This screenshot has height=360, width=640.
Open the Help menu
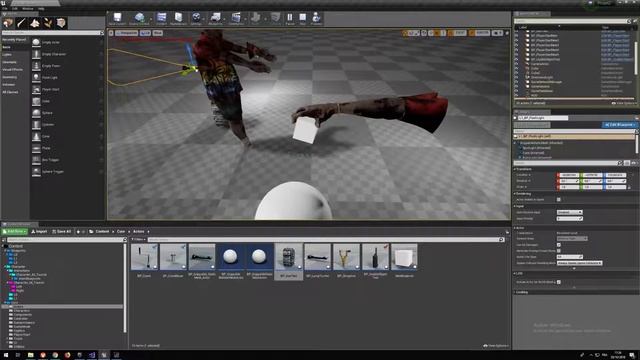coord(41,8)
